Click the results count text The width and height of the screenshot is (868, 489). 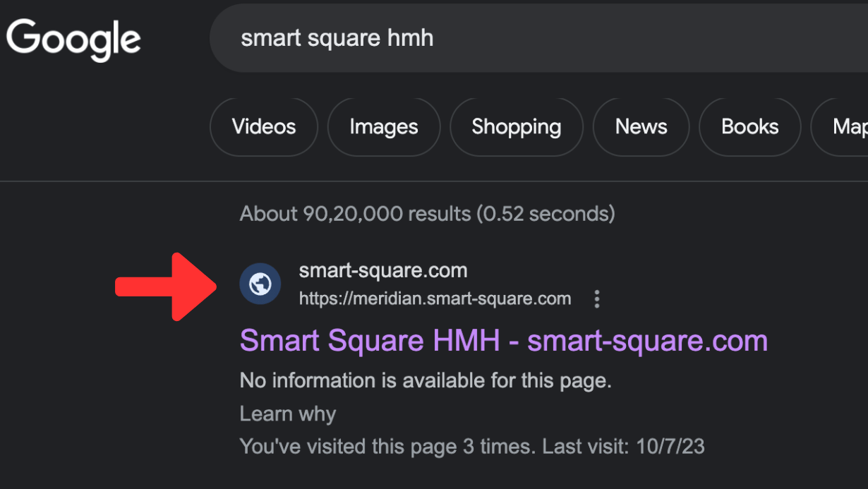coord(426,214)
